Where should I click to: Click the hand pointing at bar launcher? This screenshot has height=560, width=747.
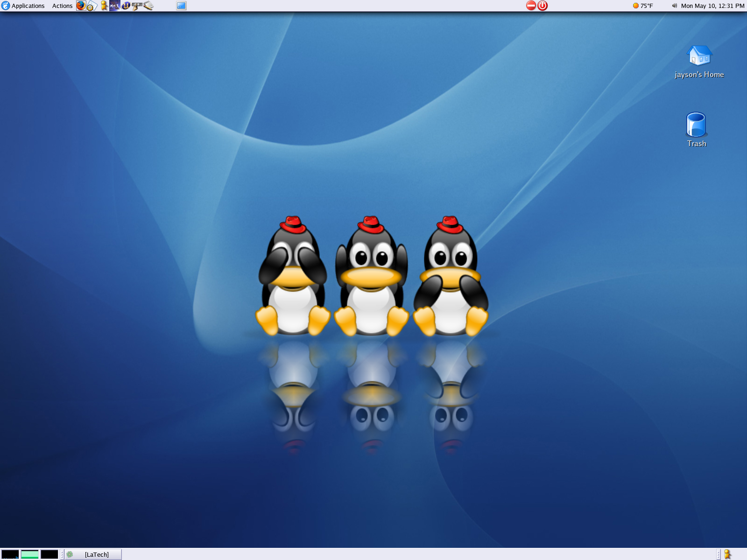(x=137, y=6)
